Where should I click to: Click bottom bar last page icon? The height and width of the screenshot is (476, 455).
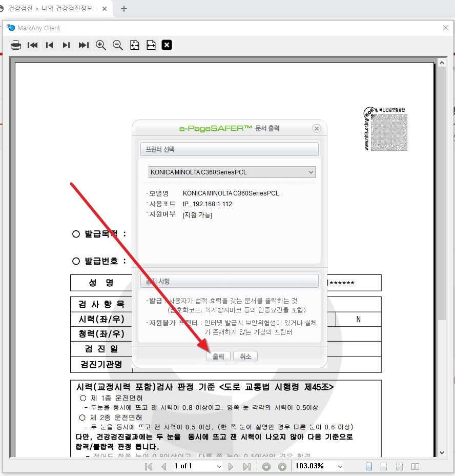pyautogui.click(x=247, y=467)
